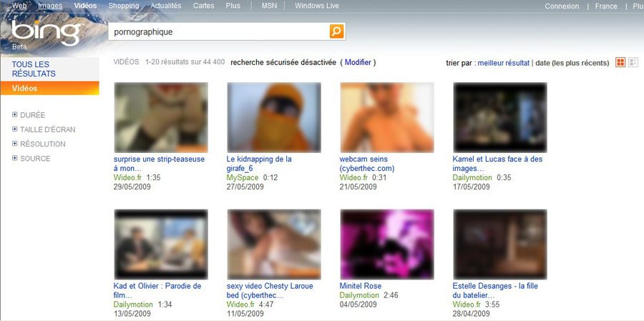Select the Vidéos sidebar item
Image resolution: width=644 pixels, height=321 pixels.
click(x=49, y=88)
